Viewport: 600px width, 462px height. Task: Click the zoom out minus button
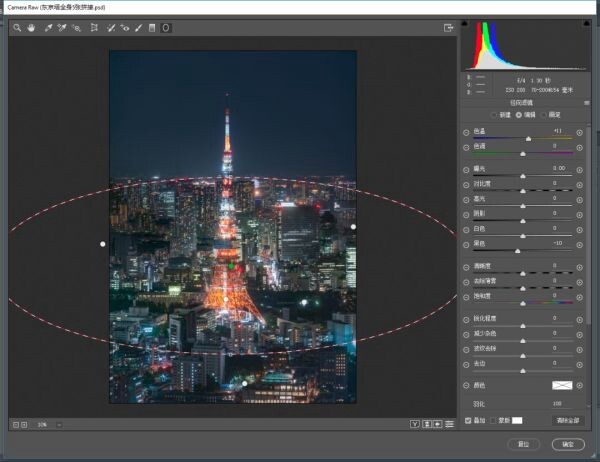pyautogui.click(x=16, y=424)
